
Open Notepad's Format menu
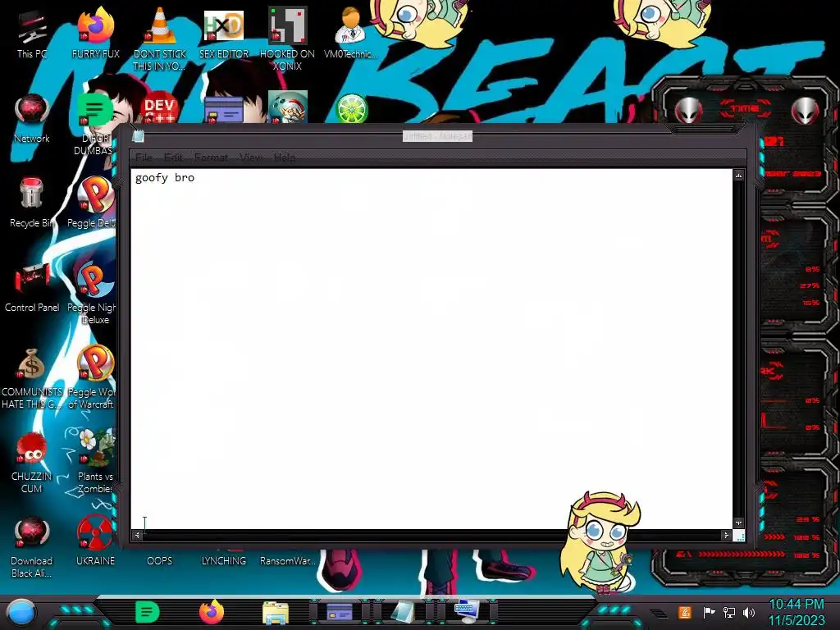point(211,157)
